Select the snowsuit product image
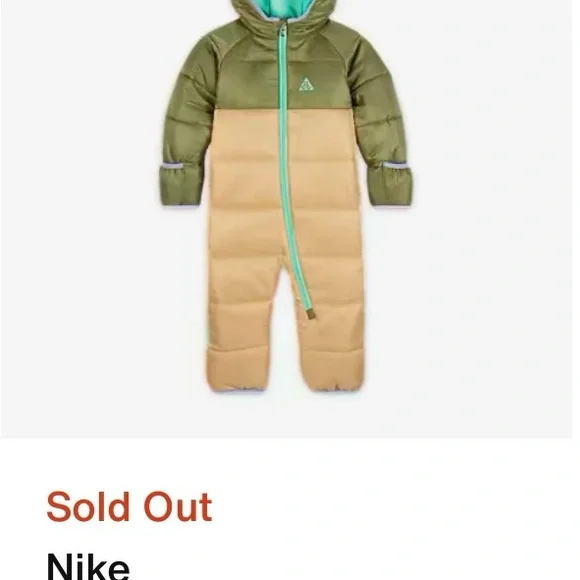Viewport: 580px width, 580px height. click(286, 195)
